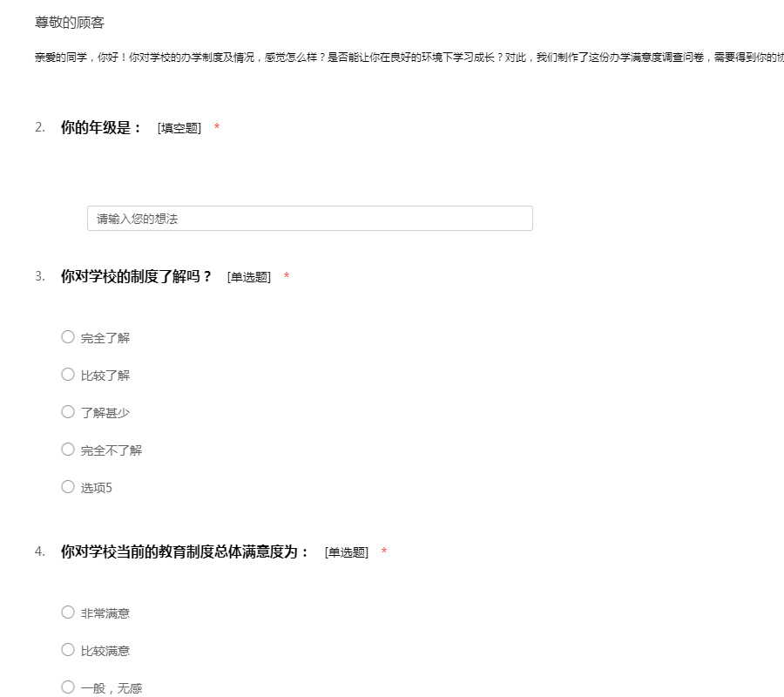Click the red required asterisk on question 4

coord(384,552)
